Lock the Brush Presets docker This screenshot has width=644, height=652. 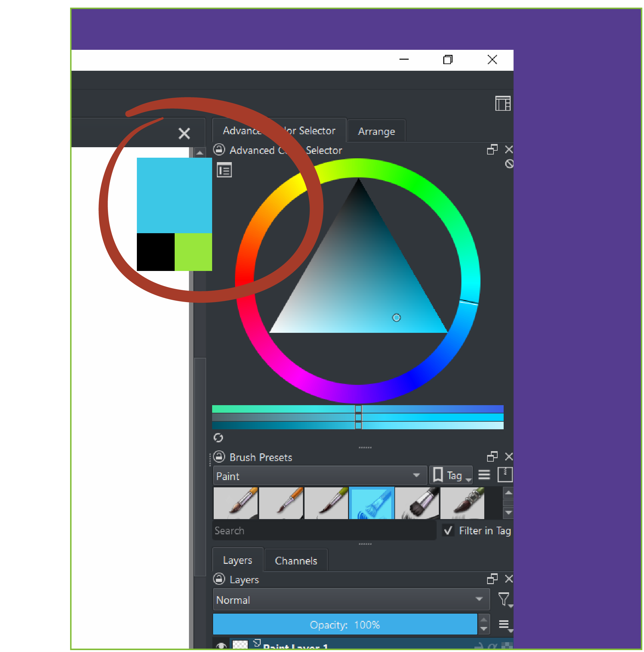219,457
